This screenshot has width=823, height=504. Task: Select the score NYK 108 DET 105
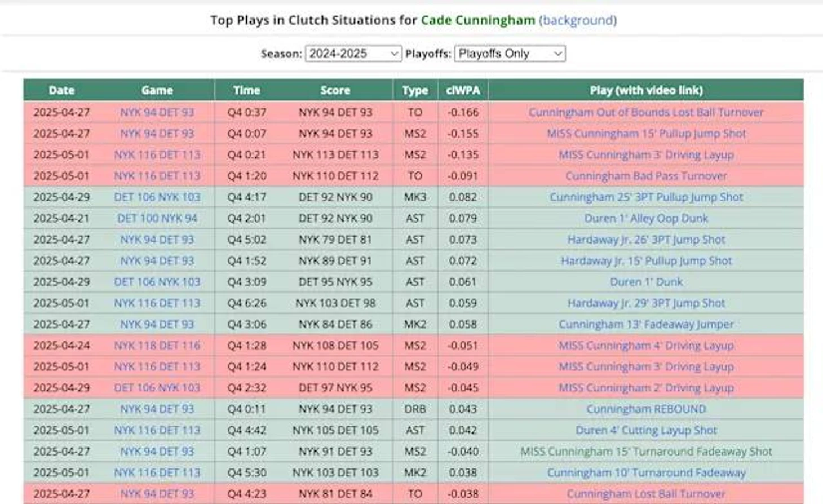point(335,346)
